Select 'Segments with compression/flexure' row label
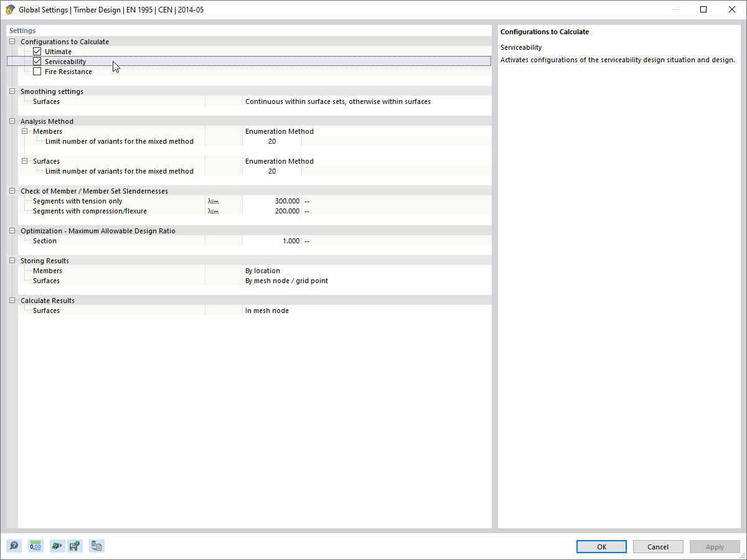The height and width of the screenshot is (560, 747). [90, 211]
